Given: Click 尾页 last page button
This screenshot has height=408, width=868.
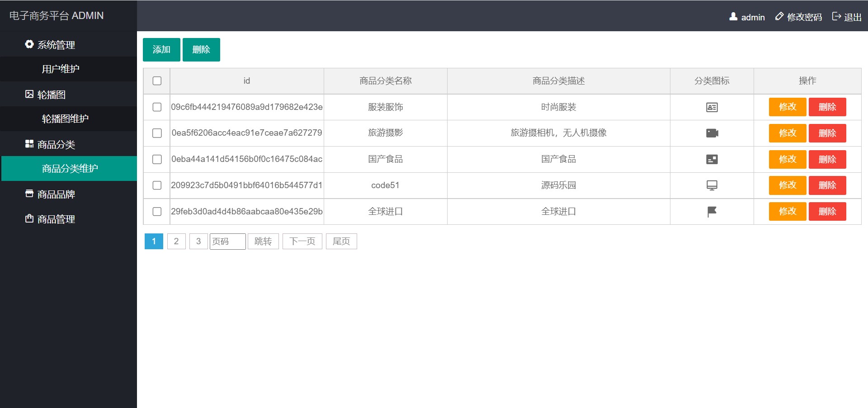Looking at the screenshot, I should point(341,241).
